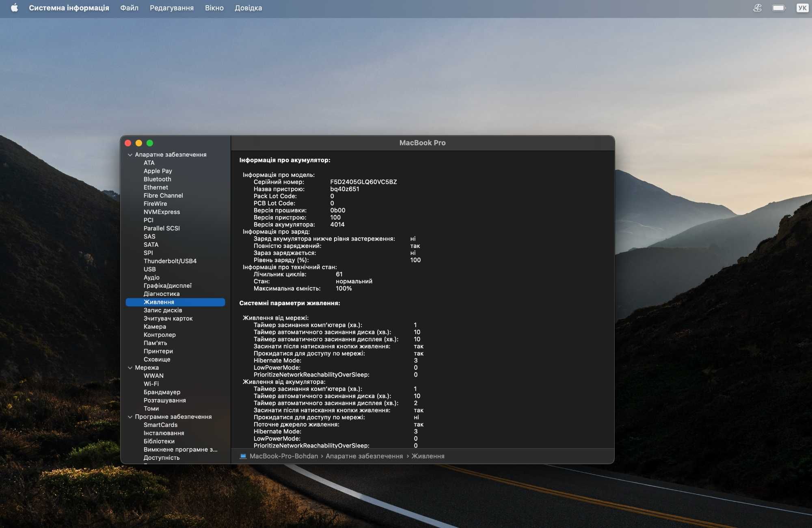The height and width of the screenshot is (528, 812).
Task: Click the battery status icon in menu bar
Action: point(779,8)
